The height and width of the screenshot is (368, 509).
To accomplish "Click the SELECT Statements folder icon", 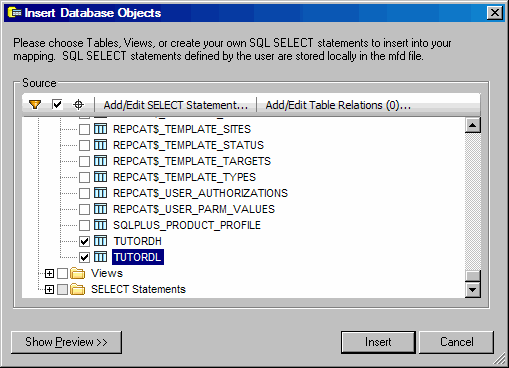I will coord(78,289).
